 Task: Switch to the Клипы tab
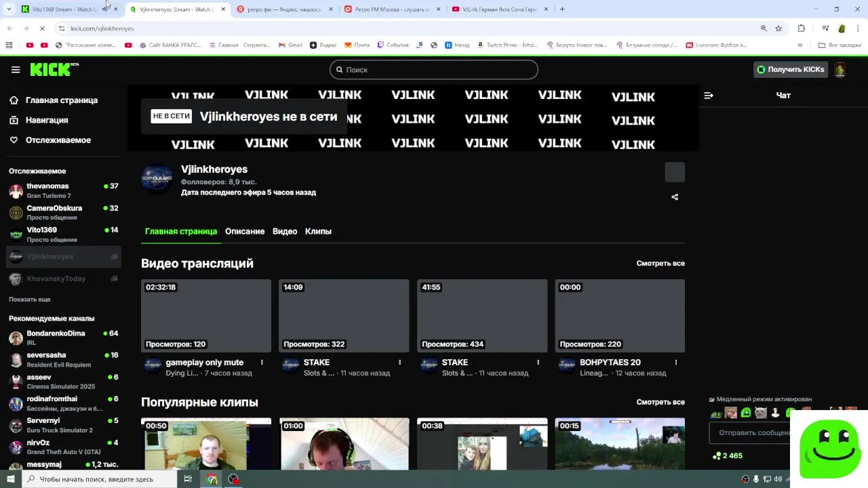tap(318, 231)
